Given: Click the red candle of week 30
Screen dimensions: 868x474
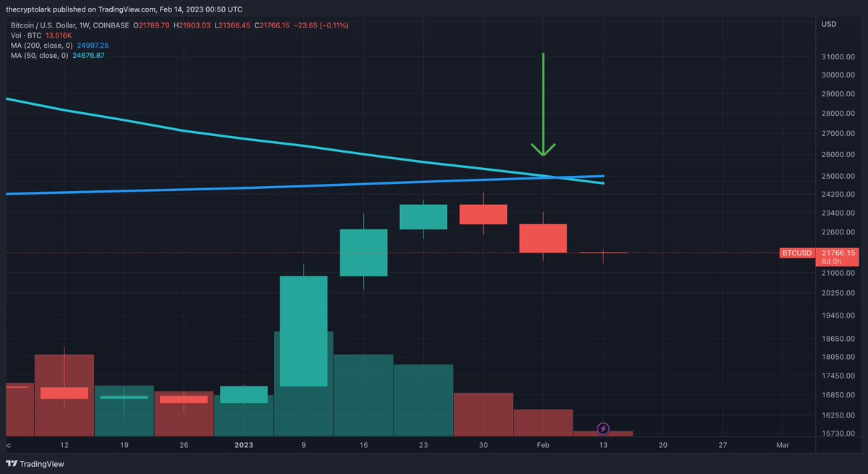Looking at the screenshot, I should click(483, 214).
